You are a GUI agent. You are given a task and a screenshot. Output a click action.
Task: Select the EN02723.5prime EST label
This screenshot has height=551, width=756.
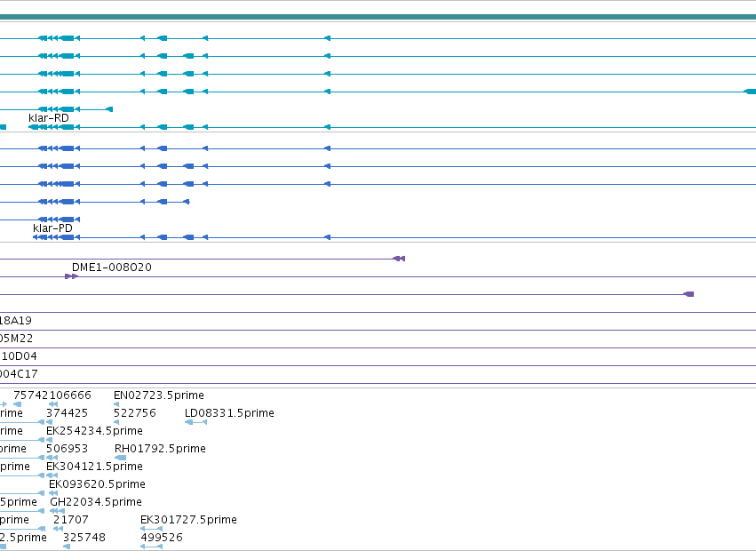click(159, 395)
